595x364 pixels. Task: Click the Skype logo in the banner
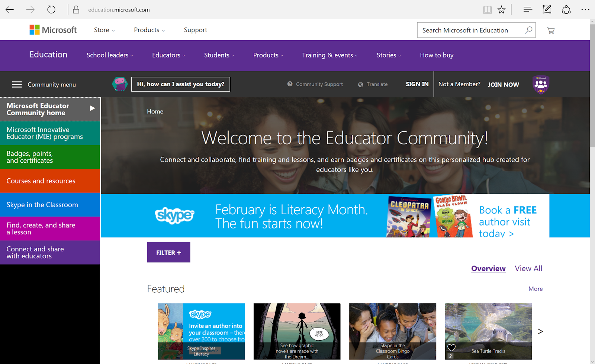(x=174, y=215)
